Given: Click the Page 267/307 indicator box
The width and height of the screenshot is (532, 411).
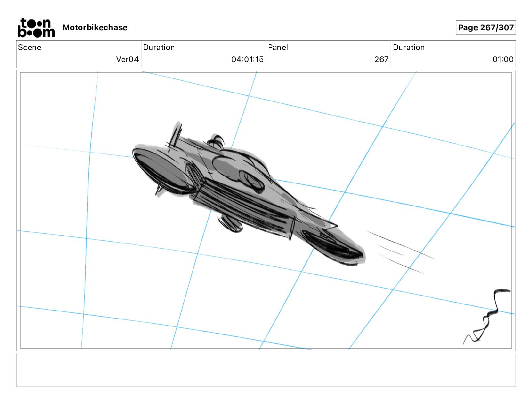Looking at the screenshot, I should click(486, 28).
